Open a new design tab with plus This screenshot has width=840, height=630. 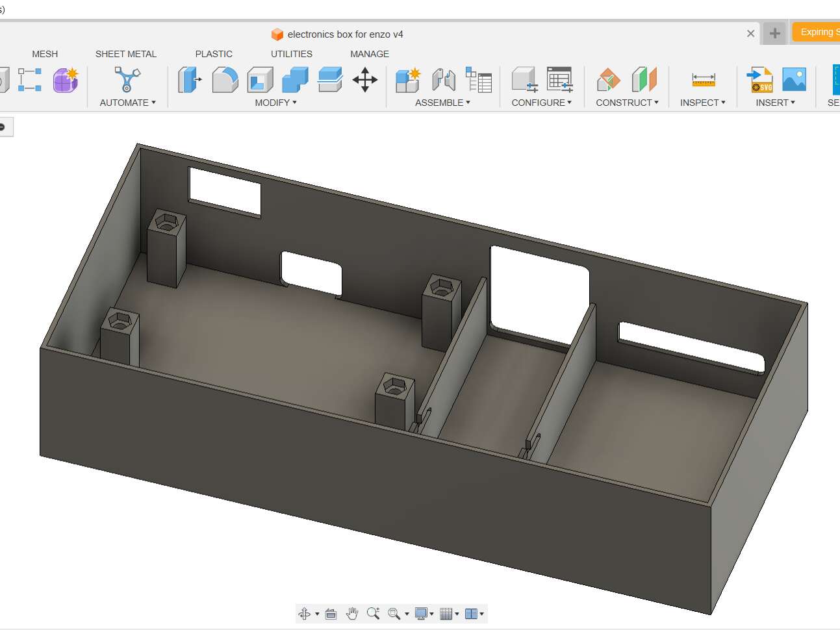774,33
